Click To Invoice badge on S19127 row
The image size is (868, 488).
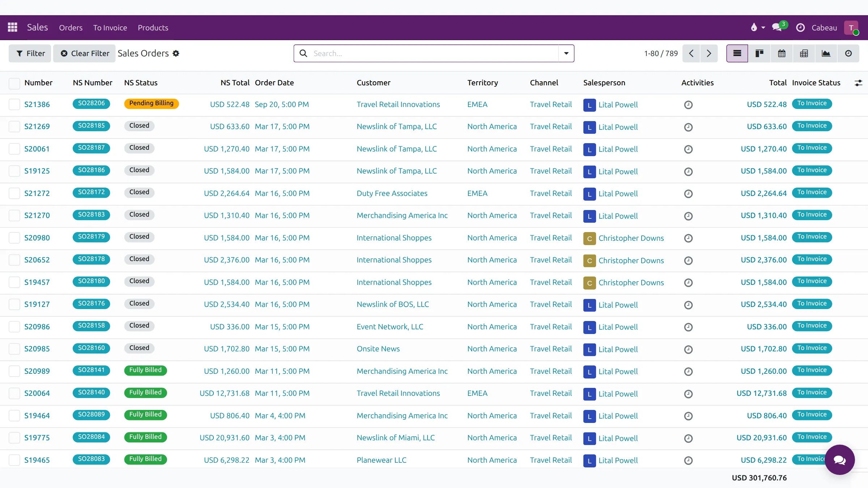pyautogui.click(x=812, y=304)
